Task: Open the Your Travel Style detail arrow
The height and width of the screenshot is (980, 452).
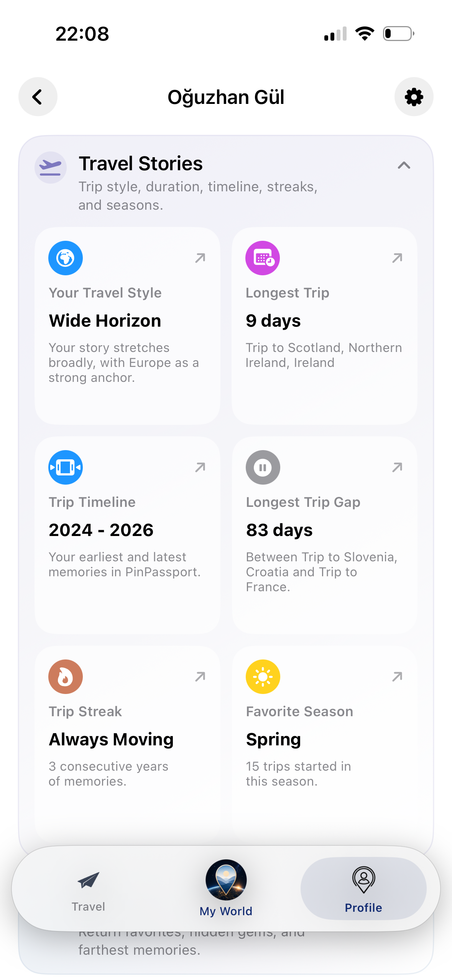Action: (x=200, y=258)
